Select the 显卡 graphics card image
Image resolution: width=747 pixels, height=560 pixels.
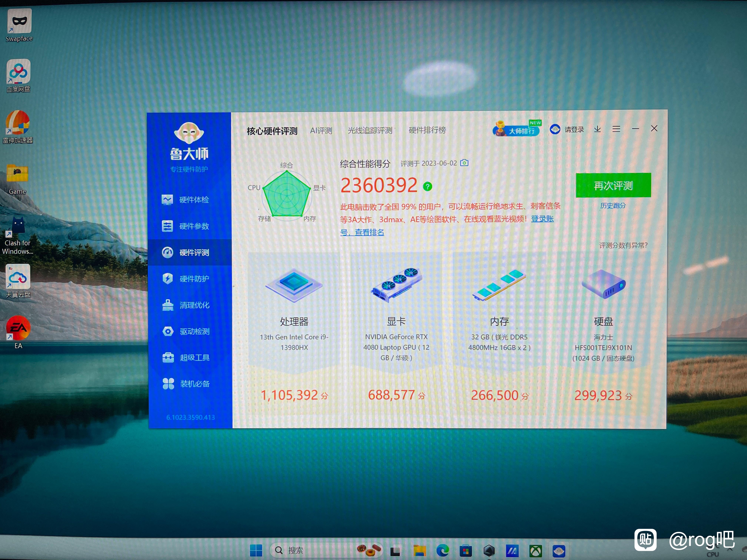(396, 285)
